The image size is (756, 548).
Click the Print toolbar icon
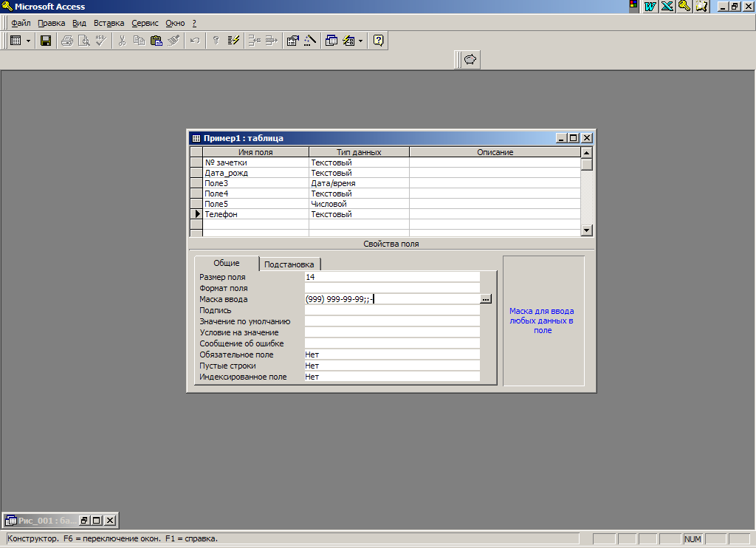click(x=67, y=41)
